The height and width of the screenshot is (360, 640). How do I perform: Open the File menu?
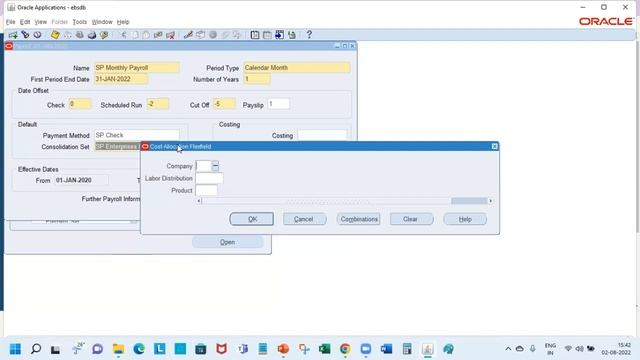[11, 22]
